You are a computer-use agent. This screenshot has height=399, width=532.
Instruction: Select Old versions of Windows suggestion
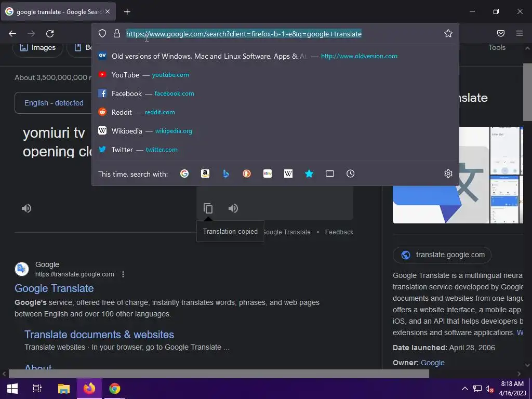click(275, 56)
